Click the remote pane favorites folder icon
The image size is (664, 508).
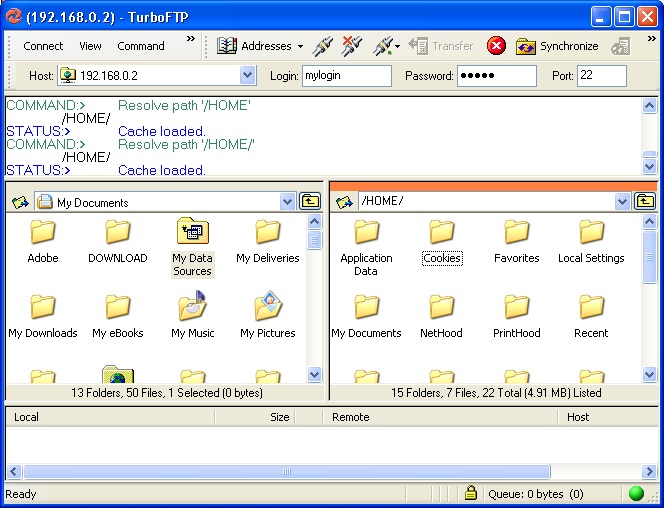(344, 202)
